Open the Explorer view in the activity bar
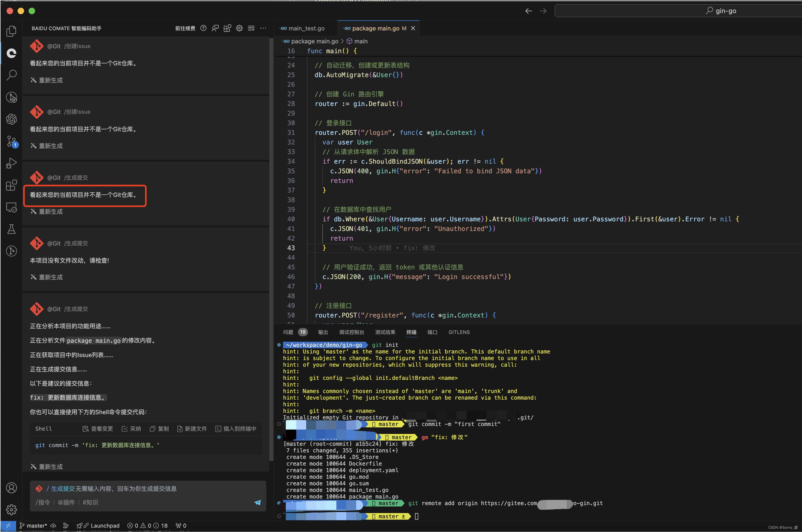 tap(11, 31)
